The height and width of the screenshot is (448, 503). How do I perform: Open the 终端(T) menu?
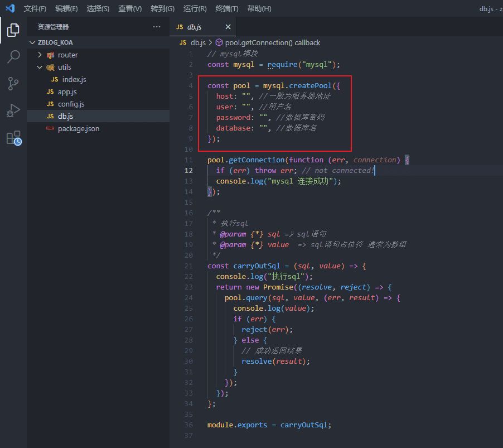[227, 9]
